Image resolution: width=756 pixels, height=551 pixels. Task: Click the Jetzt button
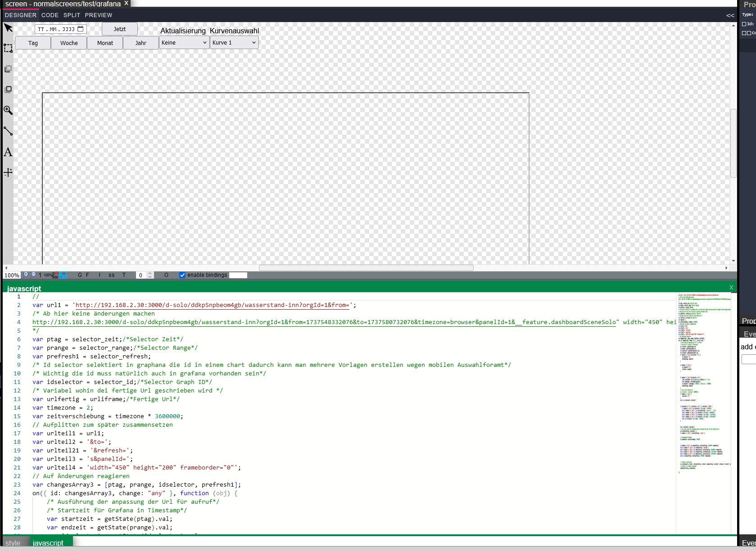[120, 29]
